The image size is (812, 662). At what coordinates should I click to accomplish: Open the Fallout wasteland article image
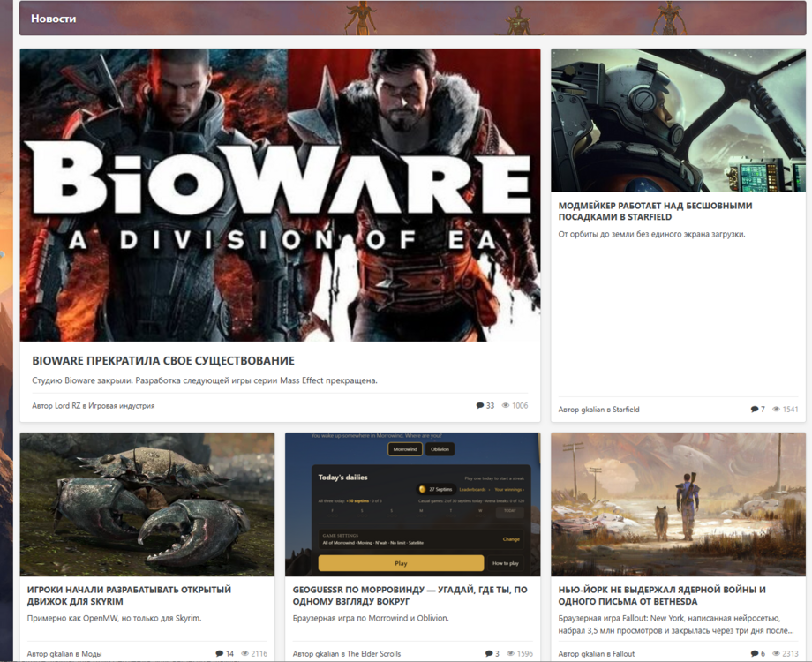pos(678,505)
